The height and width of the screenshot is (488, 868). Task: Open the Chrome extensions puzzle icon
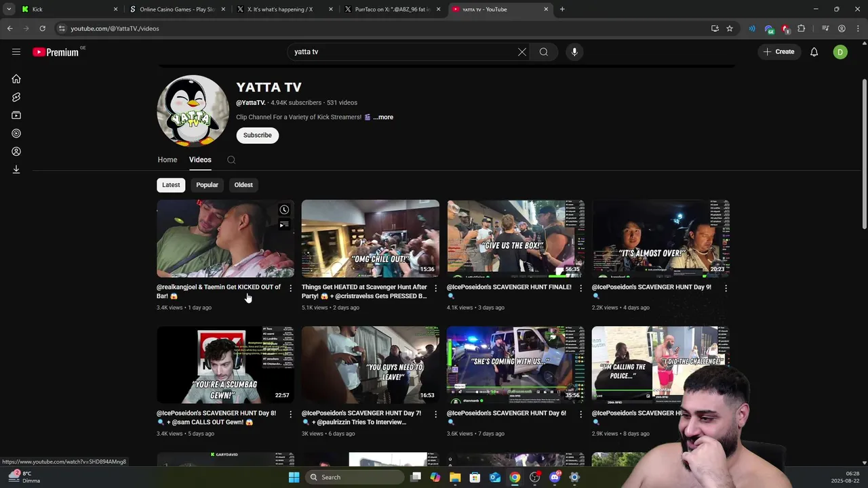(x=802, y=28)
